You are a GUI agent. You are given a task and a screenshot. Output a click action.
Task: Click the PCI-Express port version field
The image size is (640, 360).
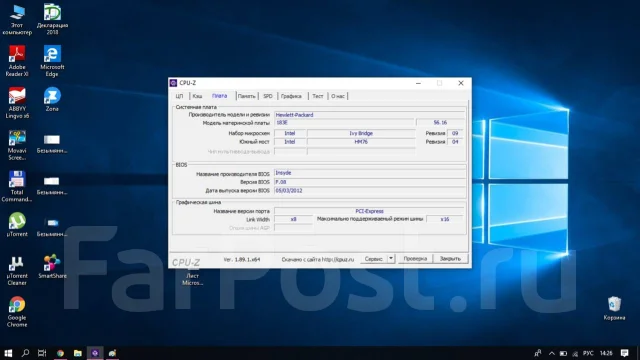pyautogui.click(x=369, y=211)
